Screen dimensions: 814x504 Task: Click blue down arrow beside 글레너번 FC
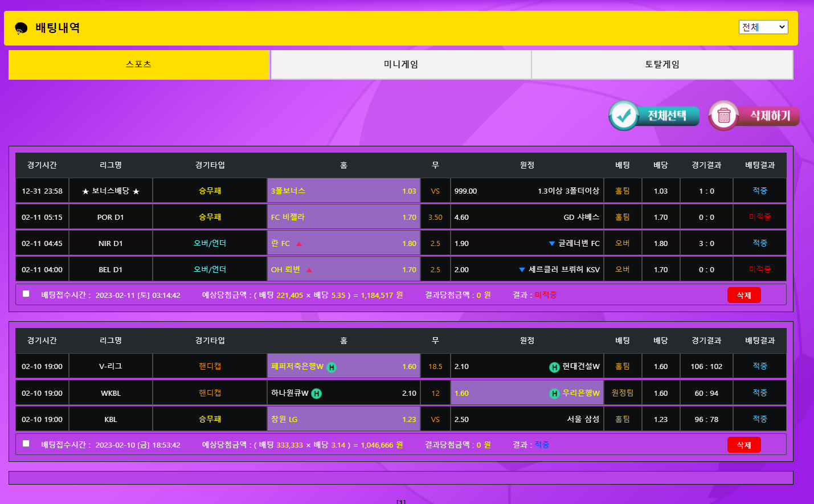pyautogui.click(x=551, y=244)
